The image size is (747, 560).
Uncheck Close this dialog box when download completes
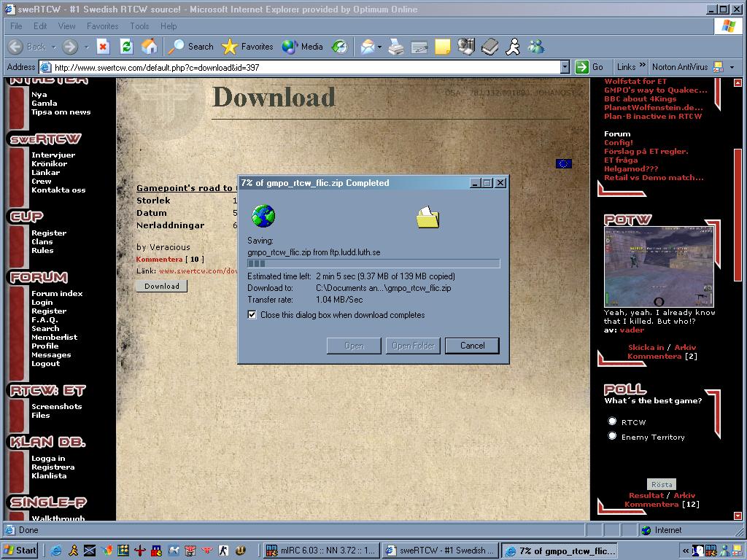click(252, 315)
